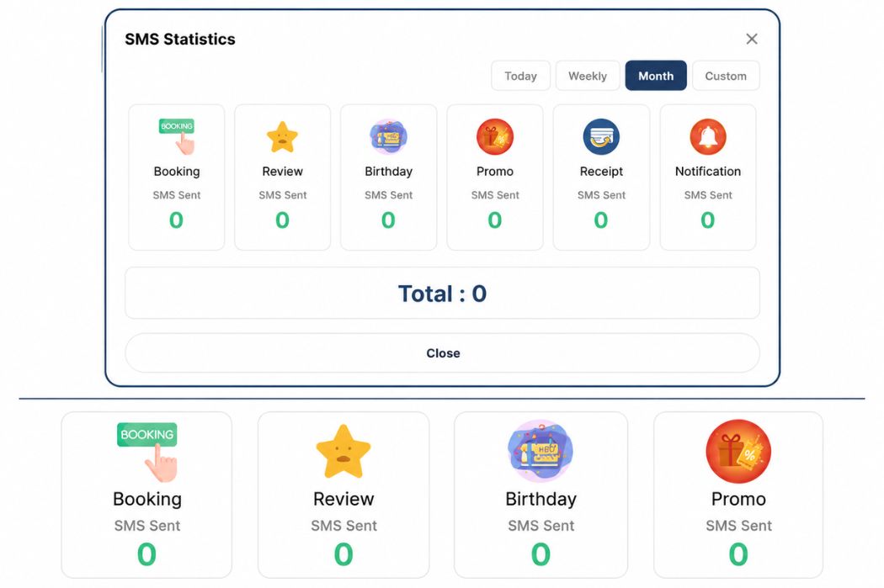The image size is (884, 588).
Task: Click the Receipt icon in the dialog
Action: [x=601, y=136]
